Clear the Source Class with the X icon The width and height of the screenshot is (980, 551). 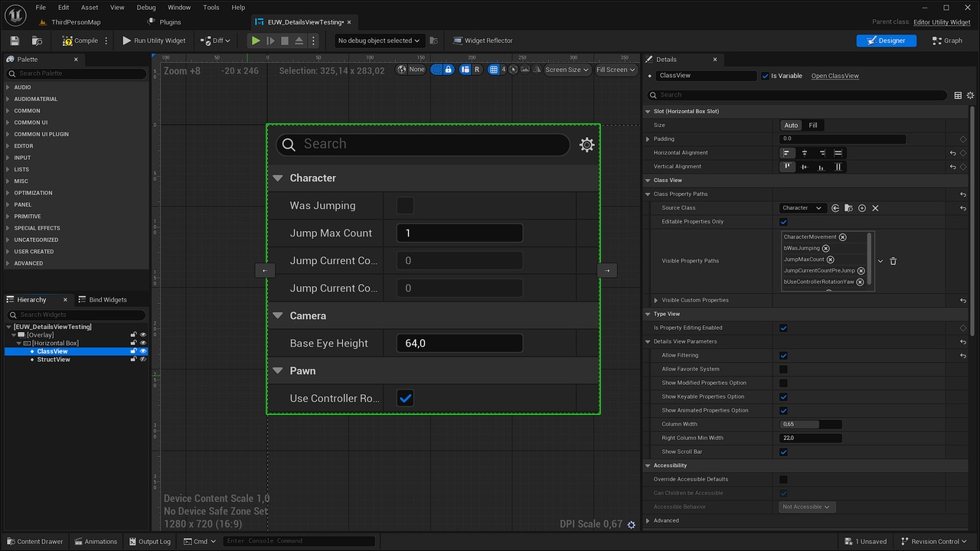pyautogui.click(x=875, y=208)
